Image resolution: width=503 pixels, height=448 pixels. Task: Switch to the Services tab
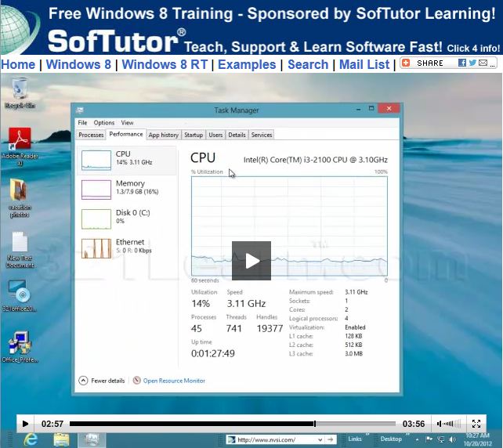point(262,135)
